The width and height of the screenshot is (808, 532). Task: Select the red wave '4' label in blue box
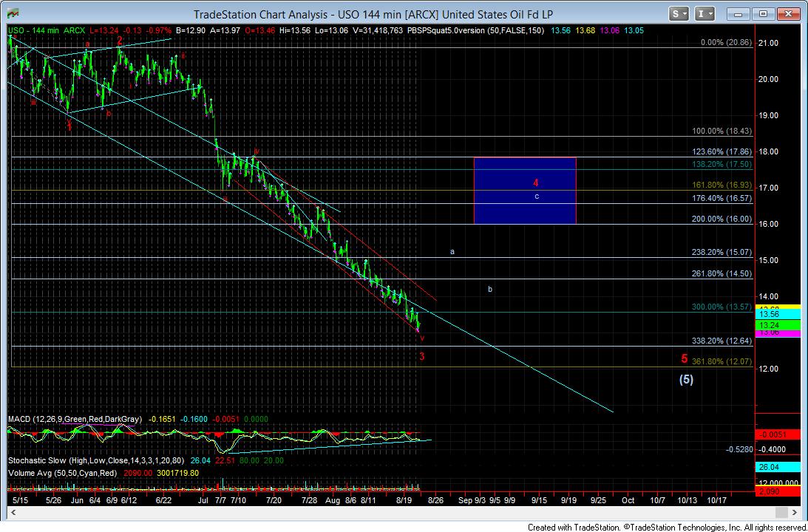[x=536, y=183]
